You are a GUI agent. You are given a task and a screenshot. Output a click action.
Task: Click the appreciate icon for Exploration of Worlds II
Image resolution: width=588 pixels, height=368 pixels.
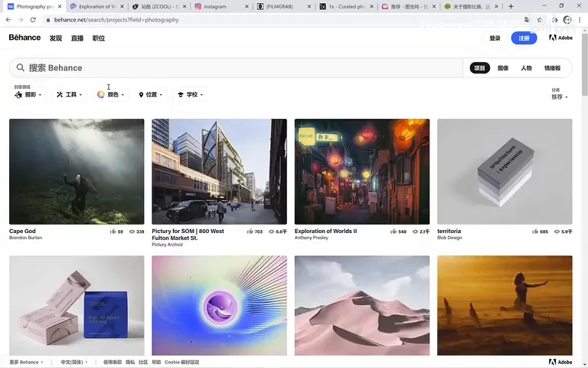point(394,232)
